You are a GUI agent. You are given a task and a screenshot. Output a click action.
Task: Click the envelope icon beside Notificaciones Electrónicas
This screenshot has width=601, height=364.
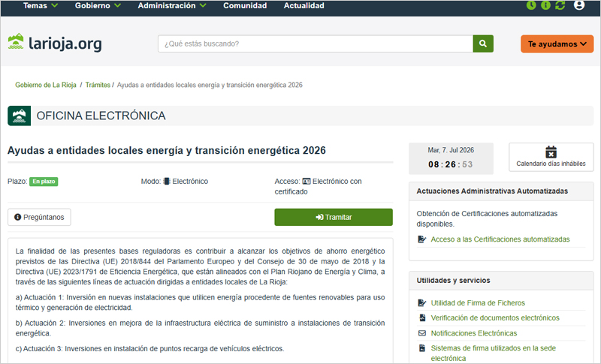tap(422, 333)
